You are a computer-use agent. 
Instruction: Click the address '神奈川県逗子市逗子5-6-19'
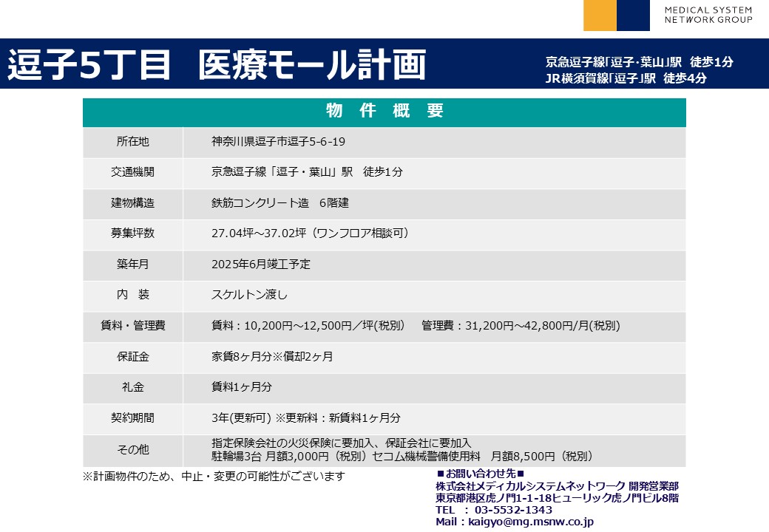278,142
